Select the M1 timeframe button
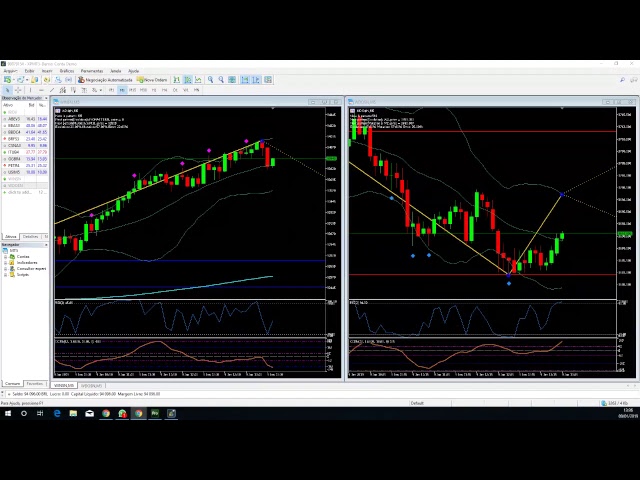This screenshot has width=640, height=480. (111, 90)
